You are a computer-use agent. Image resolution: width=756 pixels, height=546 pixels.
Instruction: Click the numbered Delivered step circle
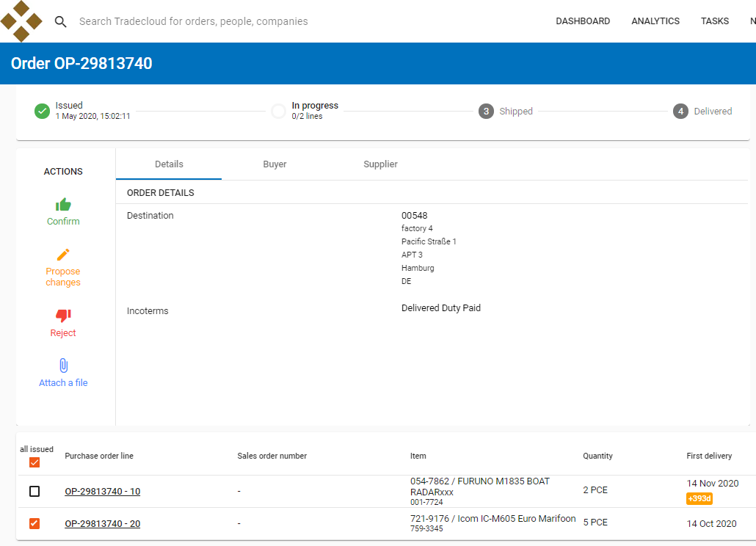[x=680, y=111]
